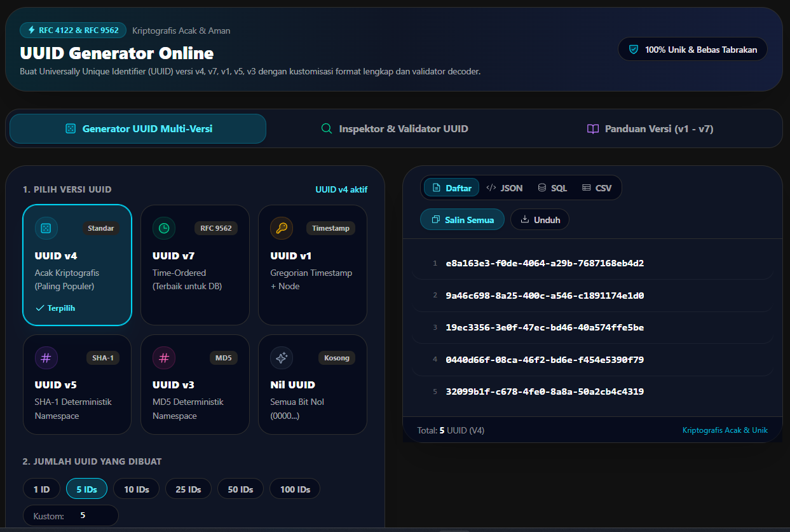Image resolution: width=790 pixels, height=532 pixels.
Task: Select the UUID v7 Time-Ordered card
Action: coord(195,264)
